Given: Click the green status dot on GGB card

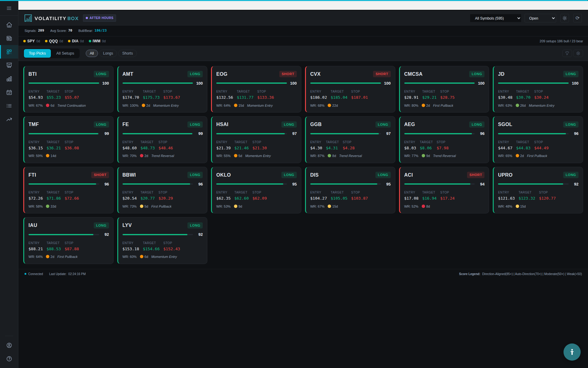Looking at the screenshot, I should [329, 156].
